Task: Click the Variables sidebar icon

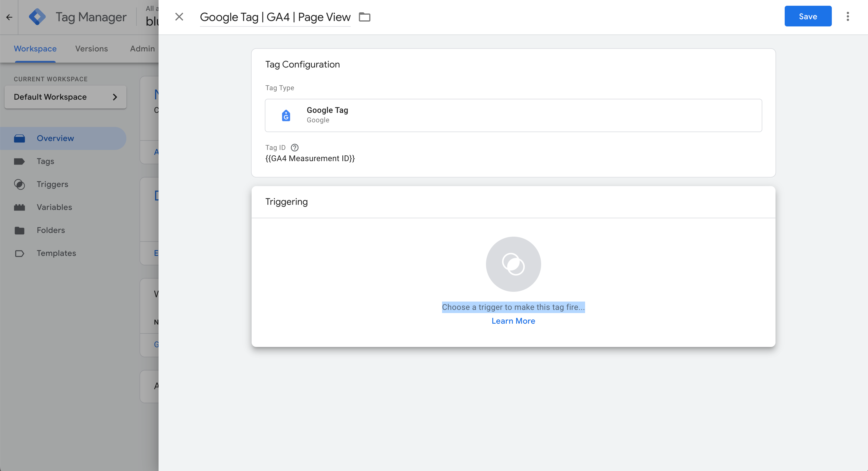Action: coord(20,207)
